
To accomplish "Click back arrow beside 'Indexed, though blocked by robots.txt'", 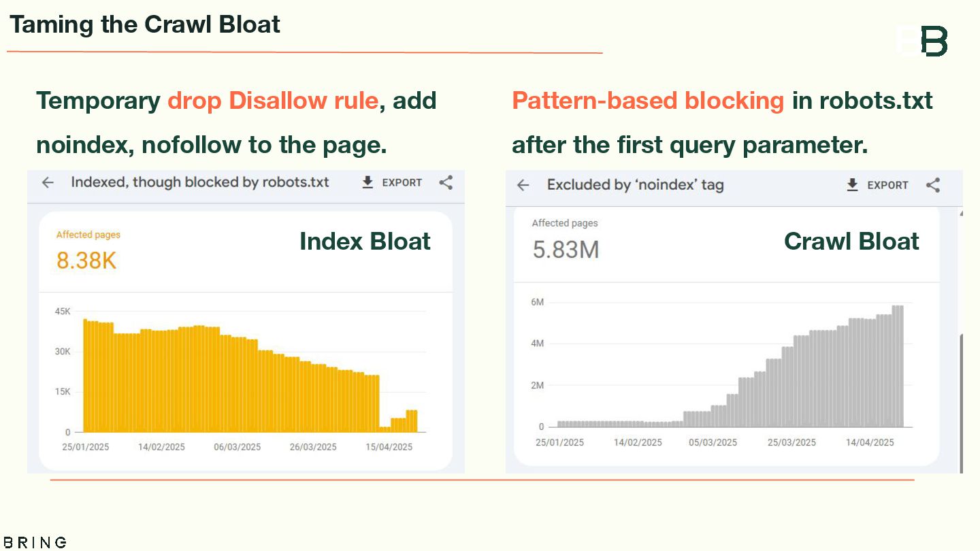I will pos(48,182).
